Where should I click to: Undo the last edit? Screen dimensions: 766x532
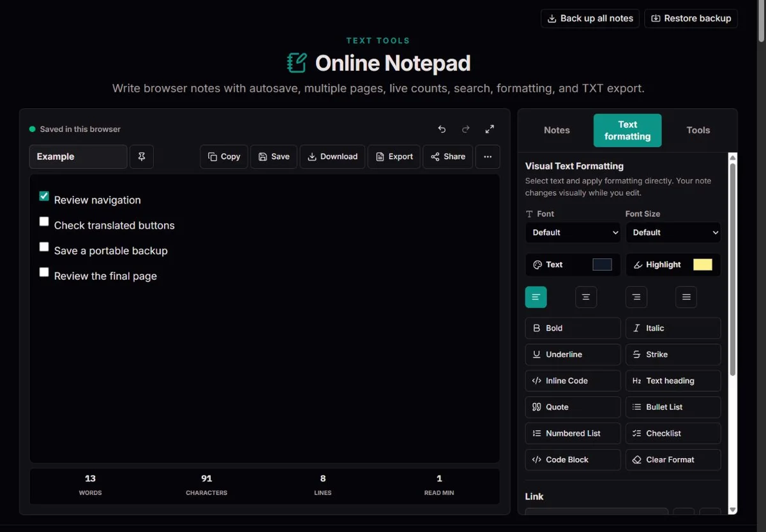(442, 129)
